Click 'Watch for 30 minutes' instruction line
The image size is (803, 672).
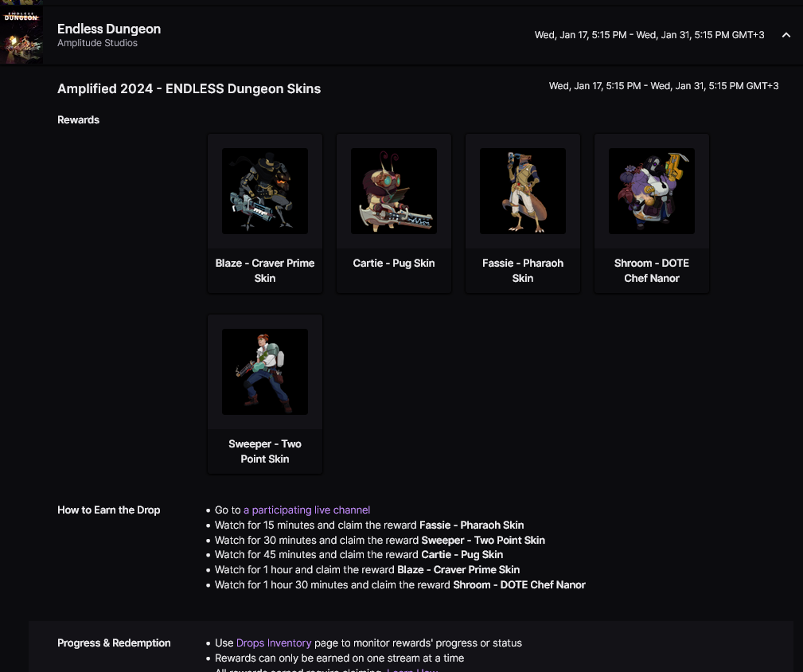pyautogui.click(x=380, y=540)
